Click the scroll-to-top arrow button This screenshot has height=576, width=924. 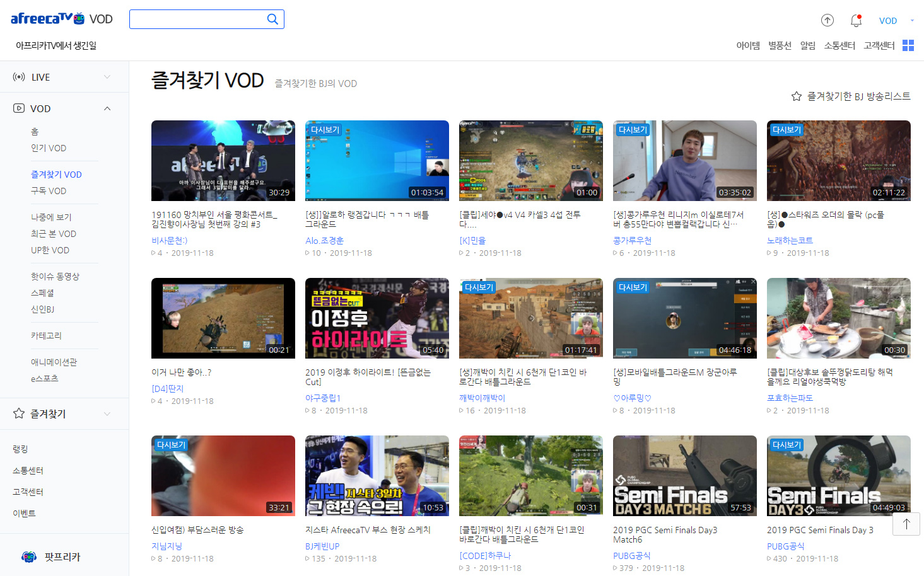tap(906, 524)
